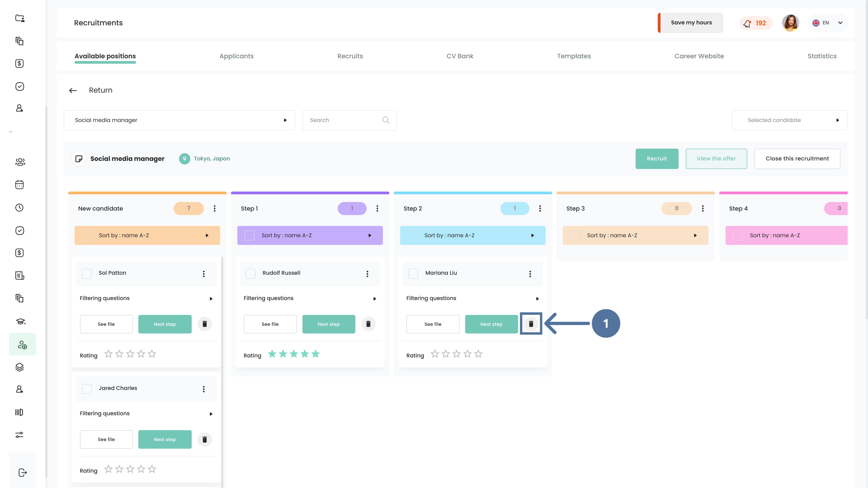Click Close this recruitment button

(x=797, y=159)
